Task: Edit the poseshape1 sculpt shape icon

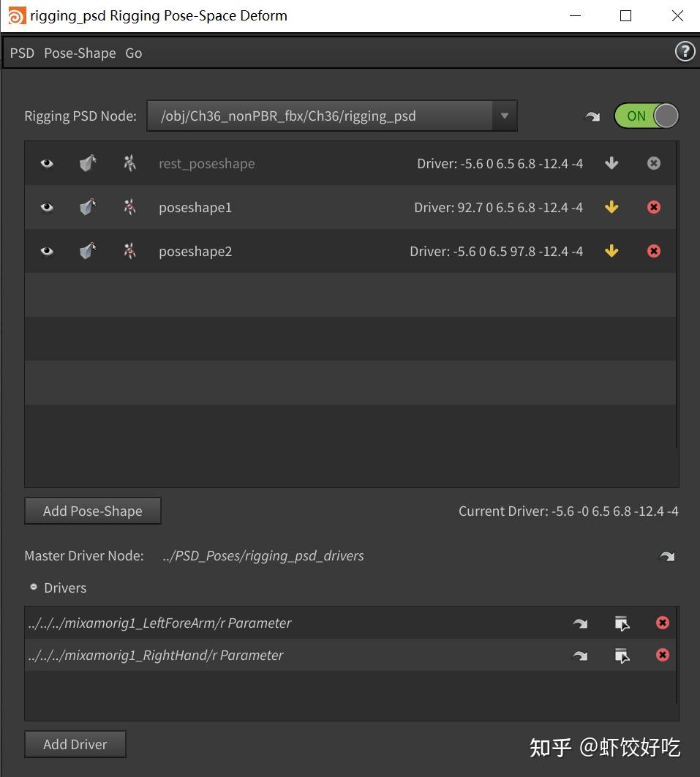Action: pyautogui.click(x=88, y=207)
